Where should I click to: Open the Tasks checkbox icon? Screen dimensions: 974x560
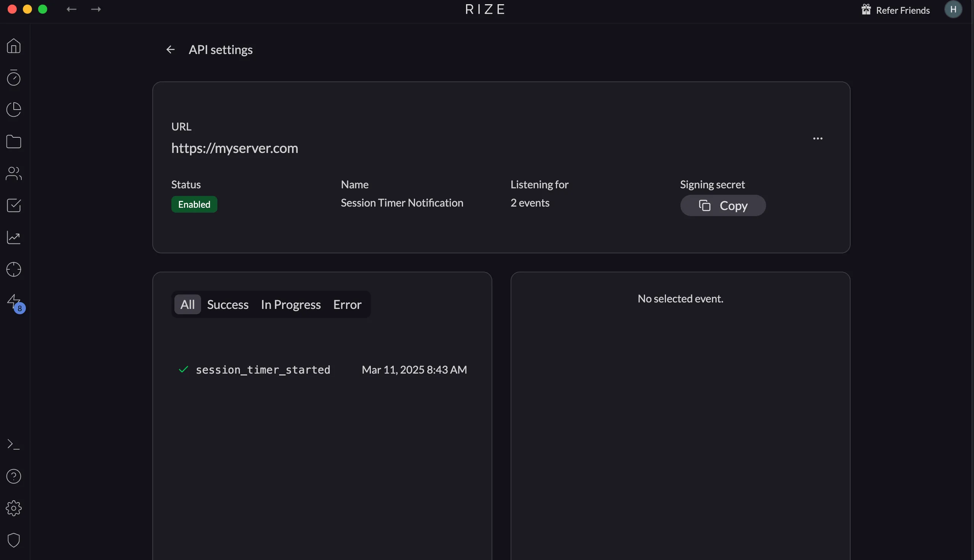click(14, 205)
